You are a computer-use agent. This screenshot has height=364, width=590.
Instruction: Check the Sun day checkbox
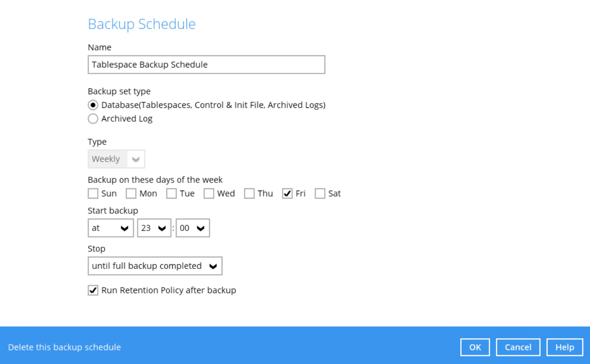[x=93, y=193]
